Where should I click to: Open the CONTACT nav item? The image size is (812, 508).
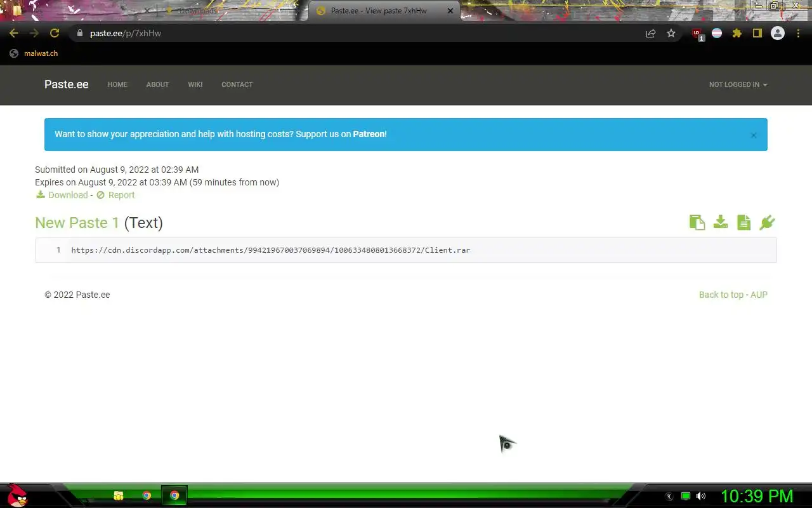[237, 84]
